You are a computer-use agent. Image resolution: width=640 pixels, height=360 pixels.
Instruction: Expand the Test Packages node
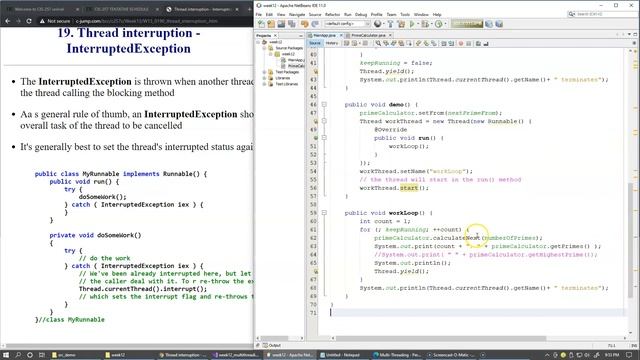[264, 72]
